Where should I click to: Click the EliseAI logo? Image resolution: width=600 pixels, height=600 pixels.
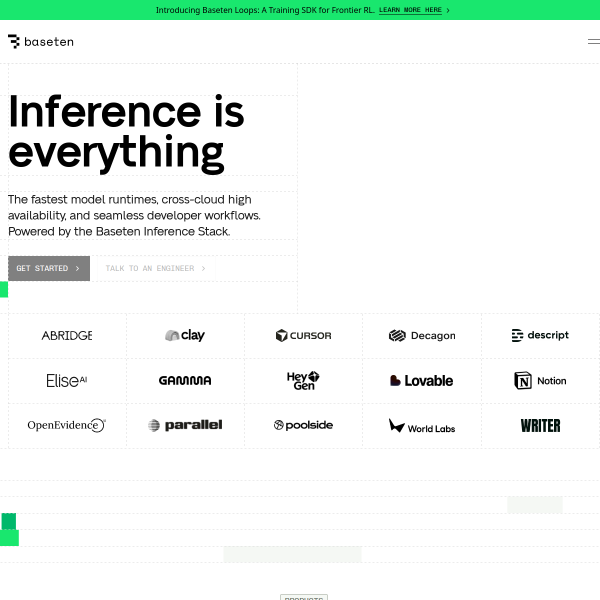point(67,381)
